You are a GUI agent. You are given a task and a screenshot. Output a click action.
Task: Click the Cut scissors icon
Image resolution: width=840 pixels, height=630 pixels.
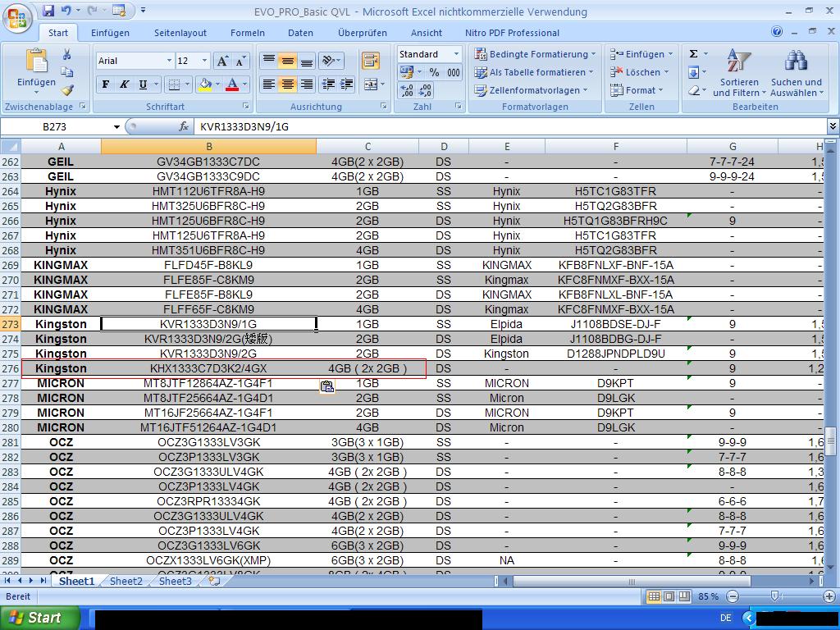coord(67,54)
